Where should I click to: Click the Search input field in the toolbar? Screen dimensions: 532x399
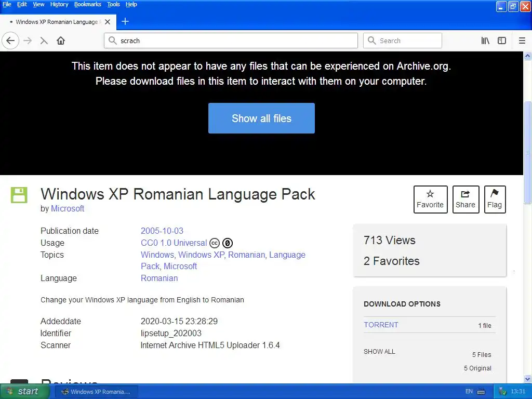click(403, 41)
